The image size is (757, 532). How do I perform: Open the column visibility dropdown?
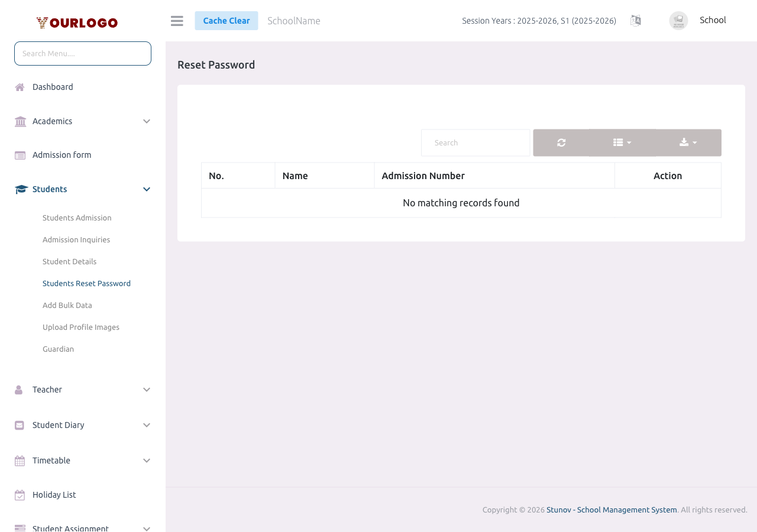click(622, 142)
